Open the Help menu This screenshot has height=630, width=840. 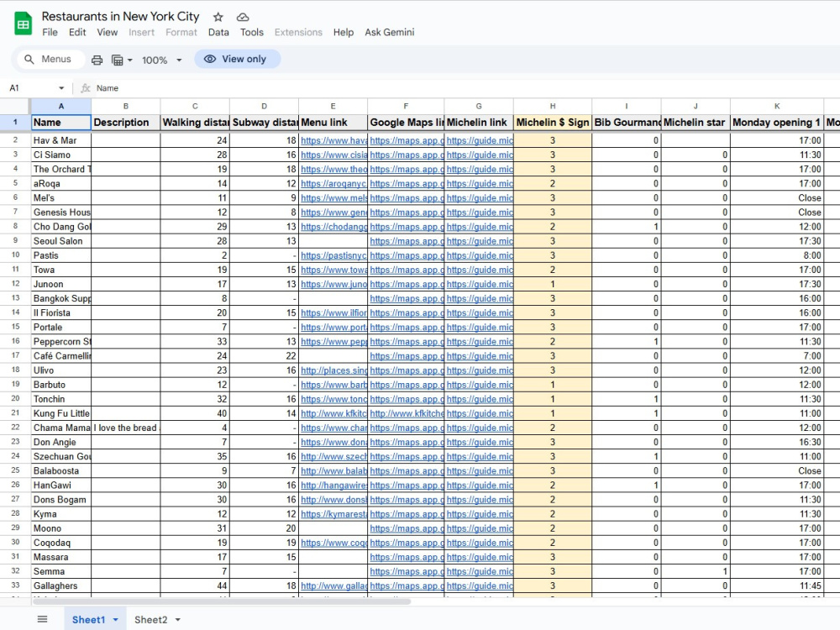344,32
